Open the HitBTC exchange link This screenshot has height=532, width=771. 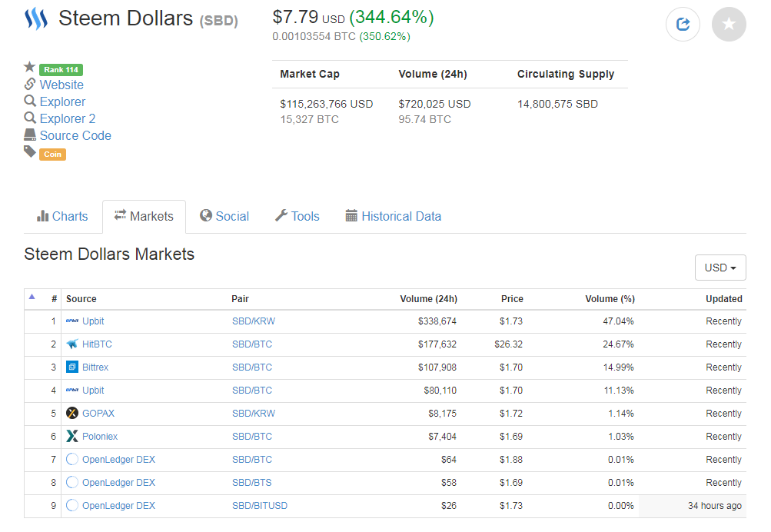[x=97, y=344]
